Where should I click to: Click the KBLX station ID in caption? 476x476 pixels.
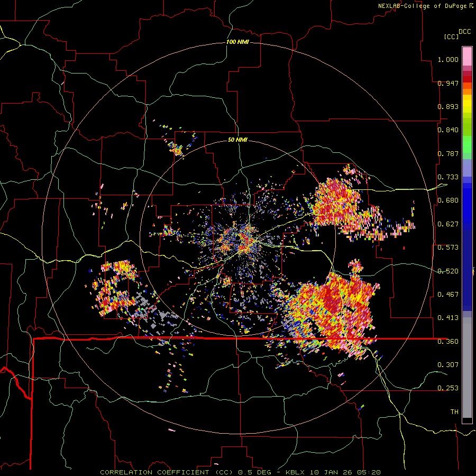point(295,472)
